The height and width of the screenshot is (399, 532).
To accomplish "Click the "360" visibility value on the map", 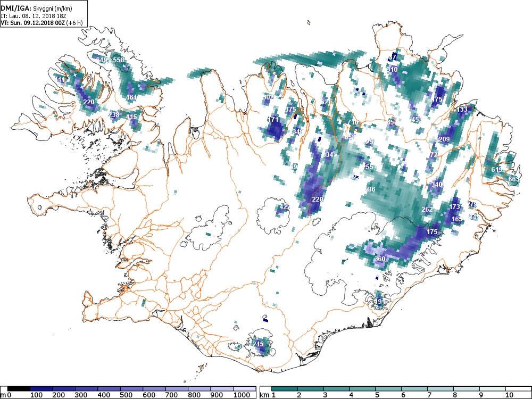I will pyautogui.click(x=380, y=259).
